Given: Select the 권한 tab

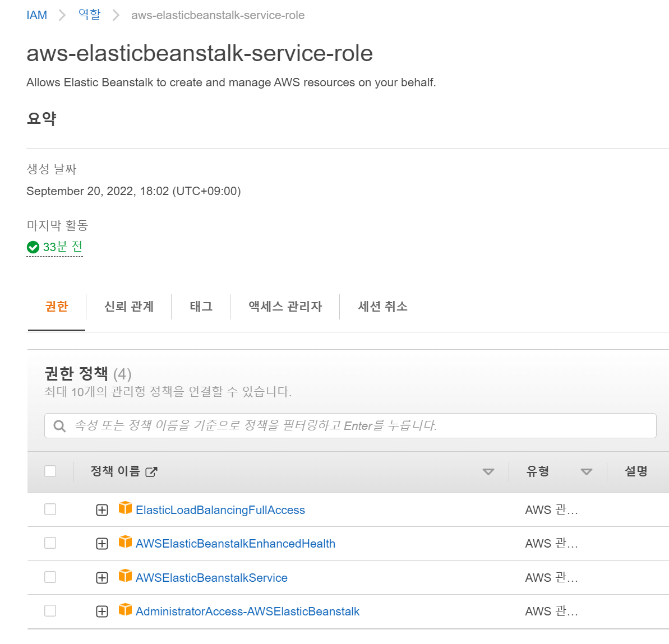Looking at the screenshot, I should (57, 306).
